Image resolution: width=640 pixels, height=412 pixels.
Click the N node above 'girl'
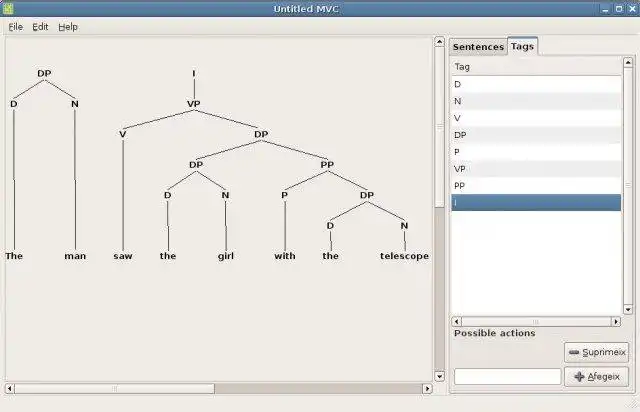tap(225, 195)
